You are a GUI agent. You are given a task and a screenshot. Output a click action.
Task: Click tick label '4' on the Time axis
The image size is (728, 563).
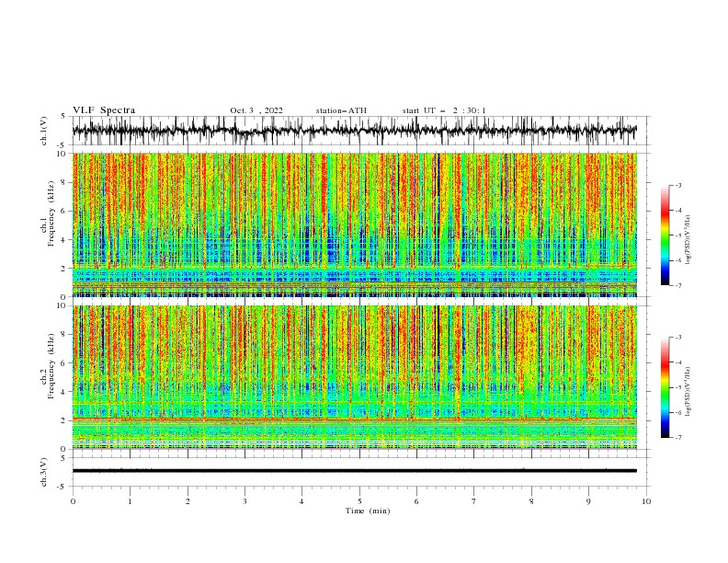coord(301,501)
